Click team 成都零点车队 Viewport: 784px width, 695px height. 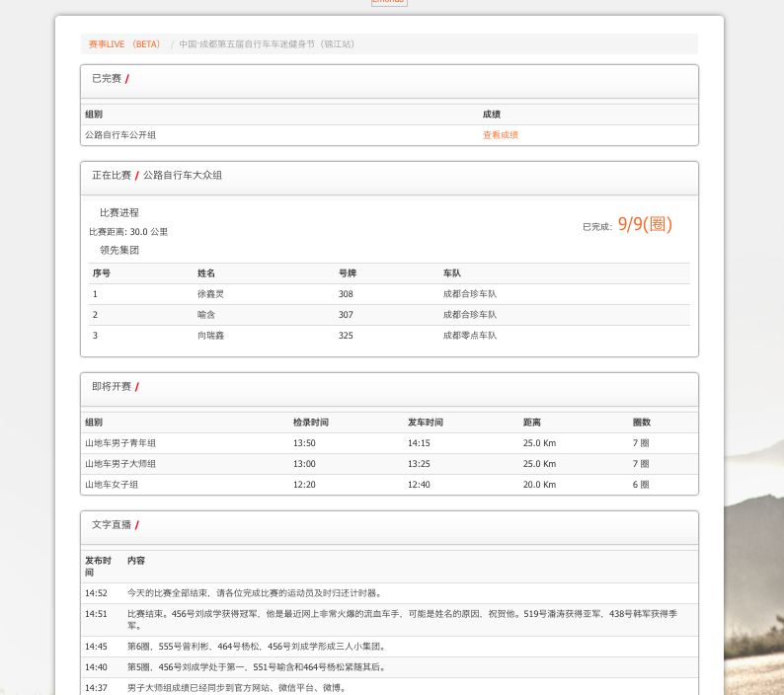pos(469,336)
